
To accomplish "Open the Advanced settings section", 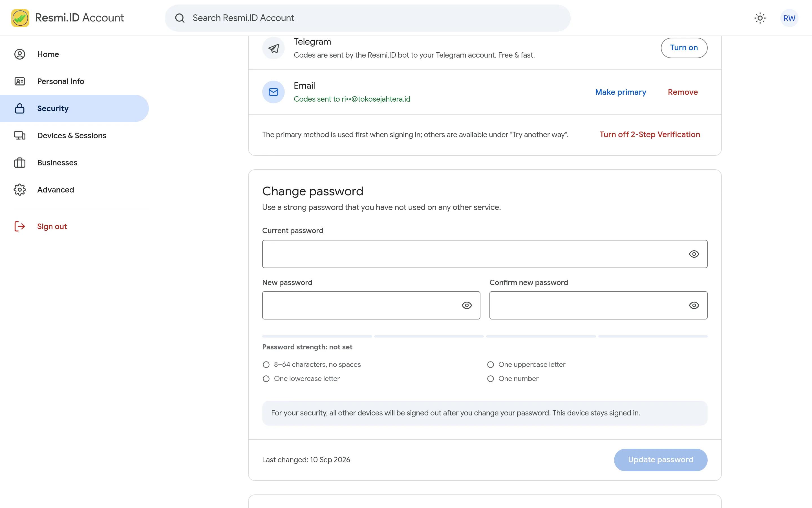I will (x=74, y=189).
